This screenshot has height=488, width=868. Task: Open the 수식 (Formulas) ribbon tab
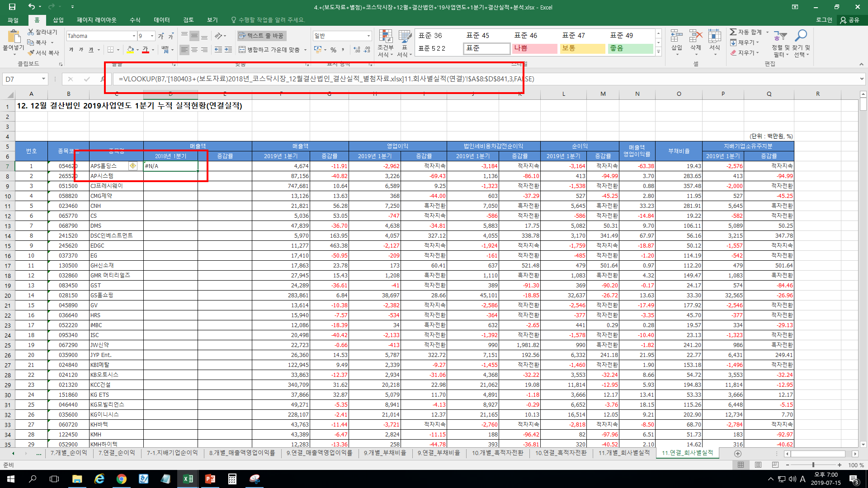pyautogui.click(x=135, y=20)
